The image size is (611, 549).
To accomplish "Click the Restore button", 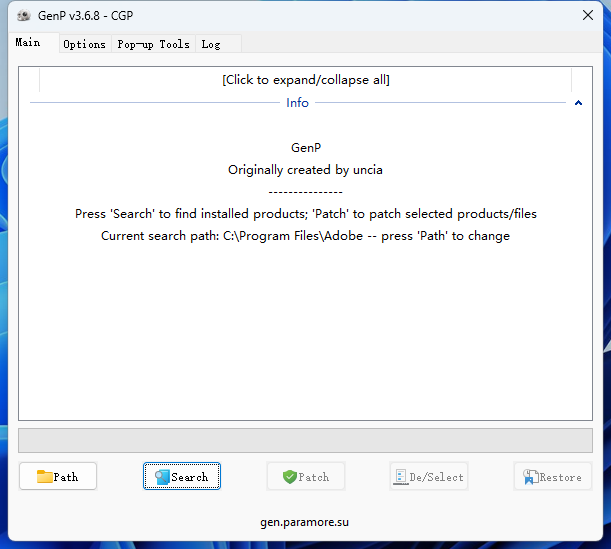I will [x=553, y=476].
